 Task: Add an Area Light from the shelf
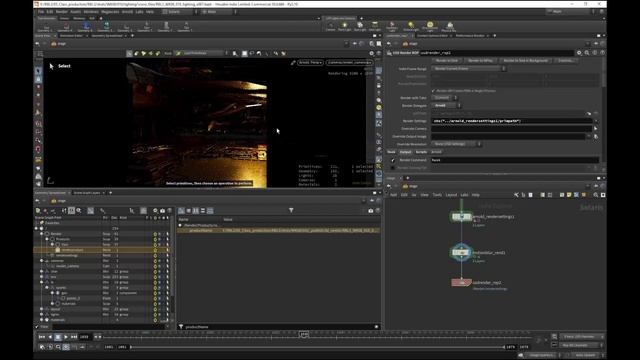[374, 27]
